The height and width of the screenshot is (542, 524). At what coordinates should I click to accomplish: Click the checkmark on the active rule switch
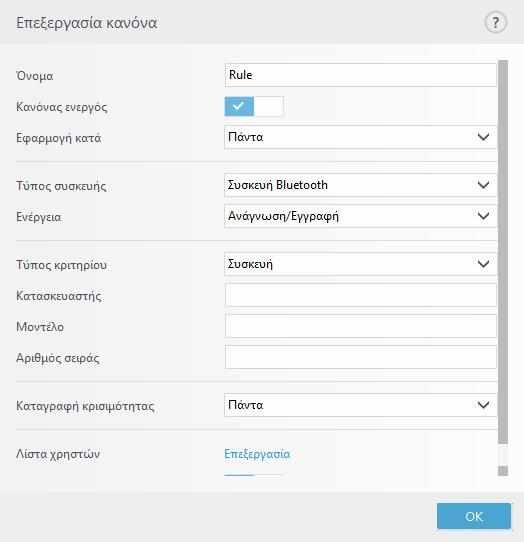click(x=238, y=106)
